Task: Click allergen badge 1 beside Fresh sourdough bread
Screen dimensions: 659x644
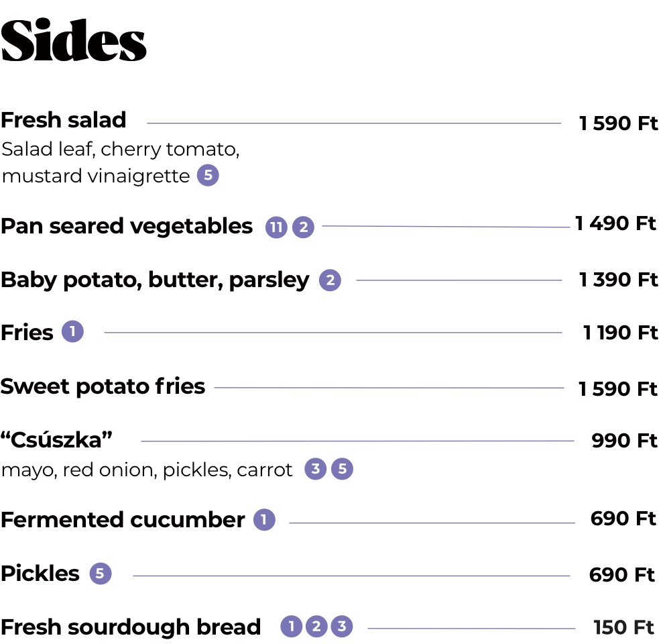Action: coord(291,627)
